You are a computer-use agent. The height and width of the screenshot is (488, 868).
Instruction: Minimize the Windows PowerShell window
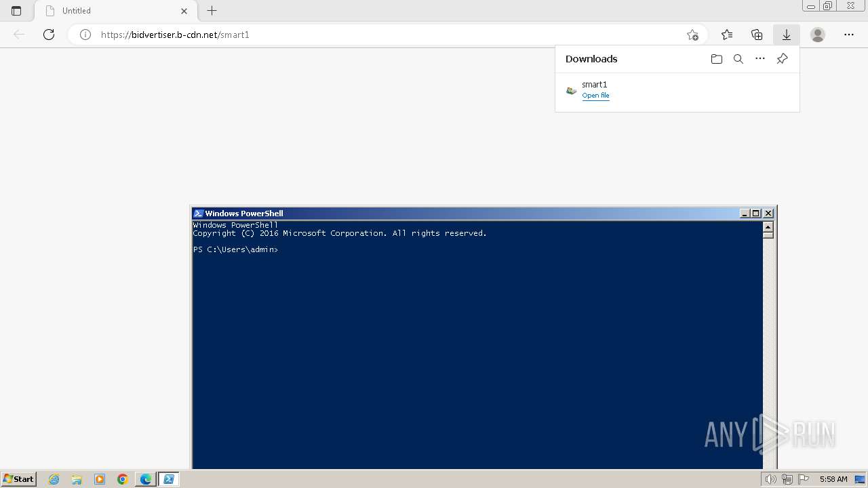pos(745,213)
